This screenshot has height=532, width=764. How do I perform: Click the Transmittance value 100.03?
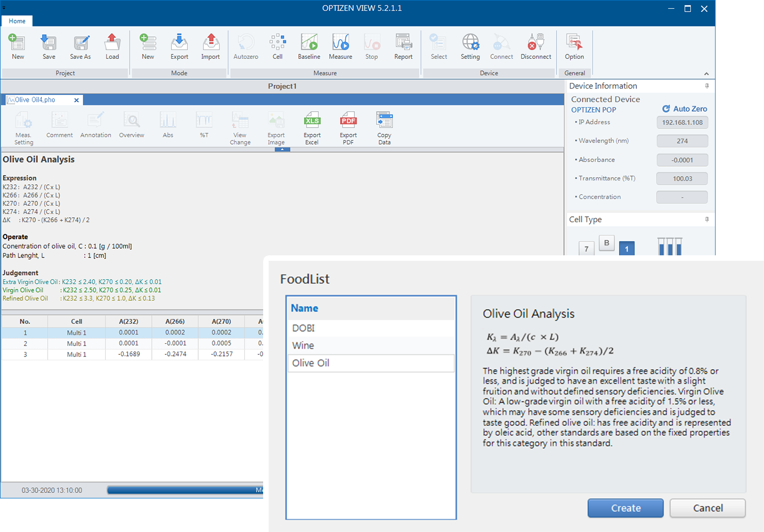tap(682, 179)
